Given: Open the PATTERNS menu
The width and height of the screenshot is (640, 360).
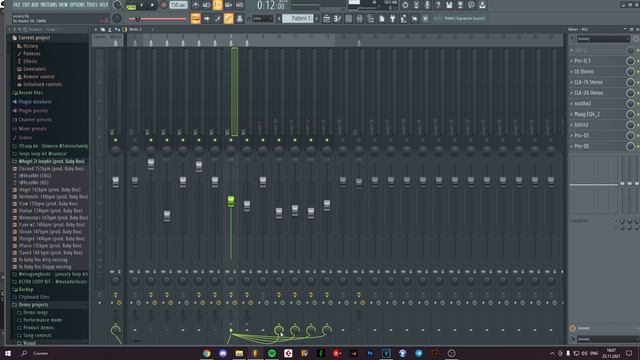Looking at the screenshot, I should pos(49,5).
